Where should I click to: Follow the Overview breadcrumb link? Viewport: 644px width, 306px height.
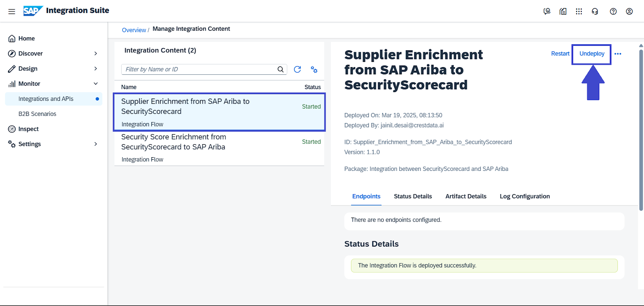click(134, 30)
